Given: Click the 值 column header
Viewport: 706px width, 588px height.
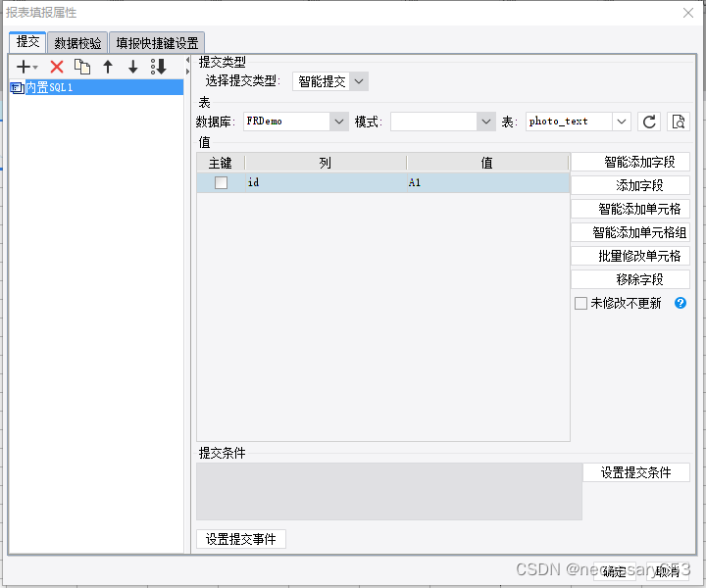Looking at the screenshot, I should pos(487,163).
